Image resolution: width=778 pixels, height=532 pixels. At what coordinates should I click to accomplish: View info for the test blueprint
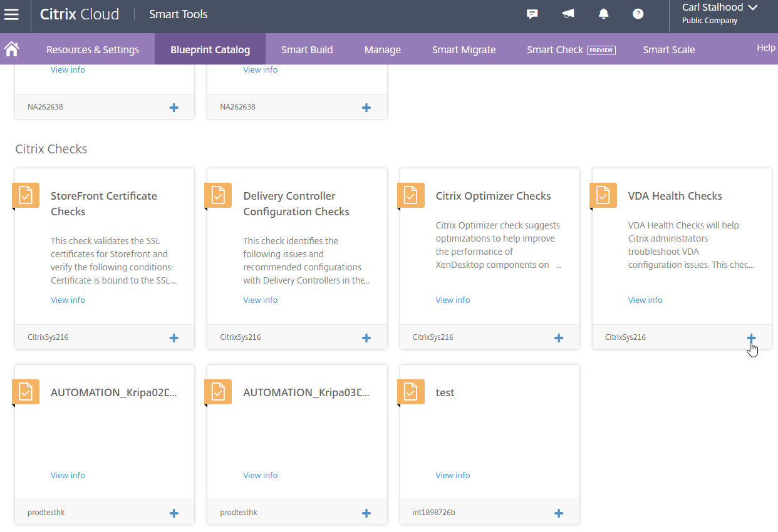(x=453, y=476)
